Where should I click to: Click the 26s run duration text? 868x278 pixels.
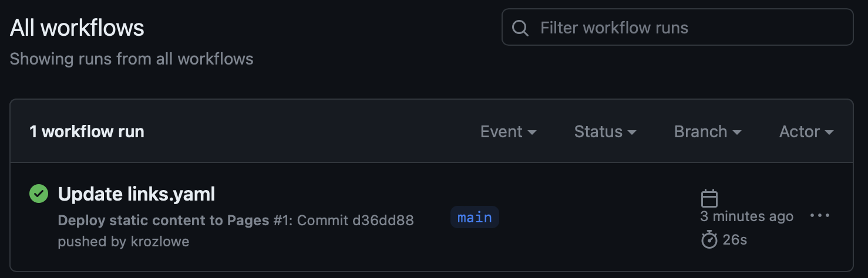click(735, 239)
